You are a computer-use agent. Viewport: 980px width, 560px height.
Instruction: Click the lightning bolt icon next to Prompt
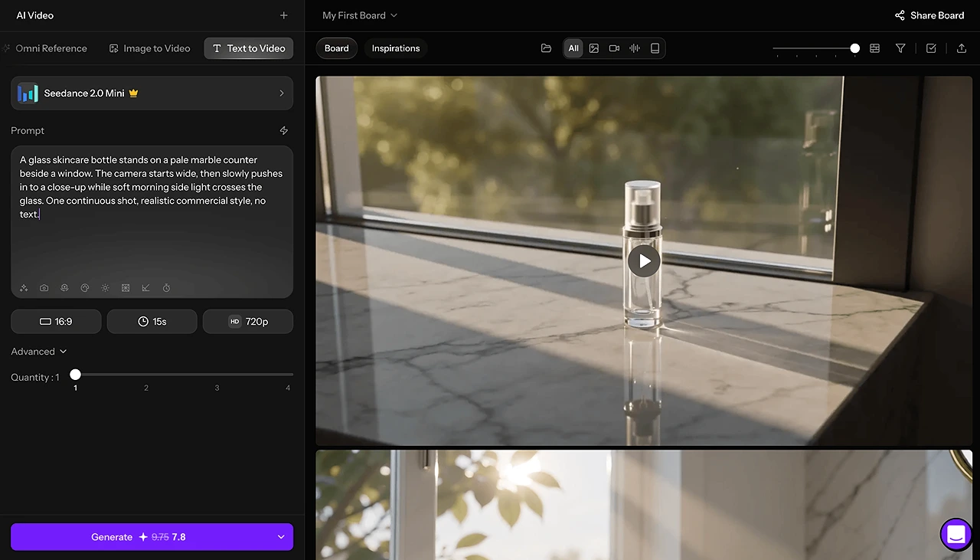point(284,130)
